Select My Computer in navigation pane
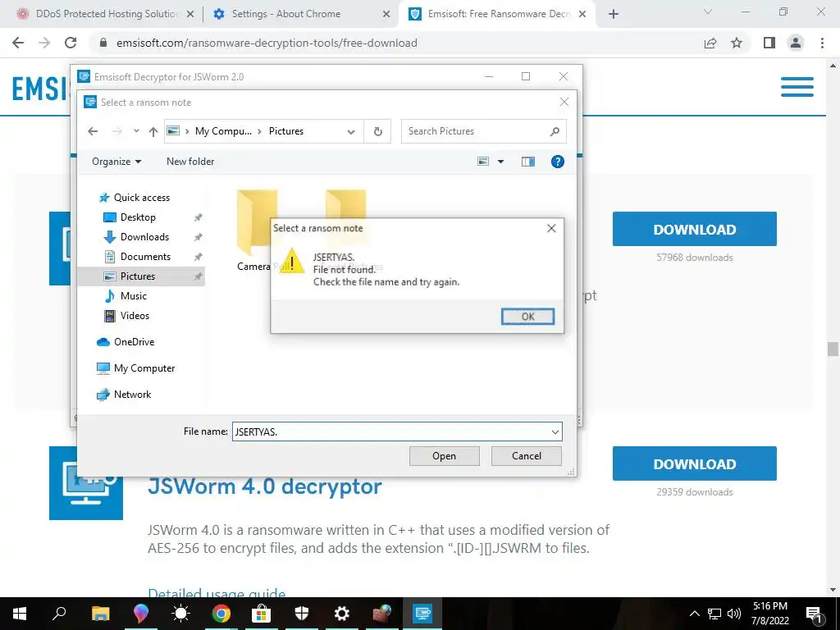This screenshot has width=840, height=630. pos(144,368)
